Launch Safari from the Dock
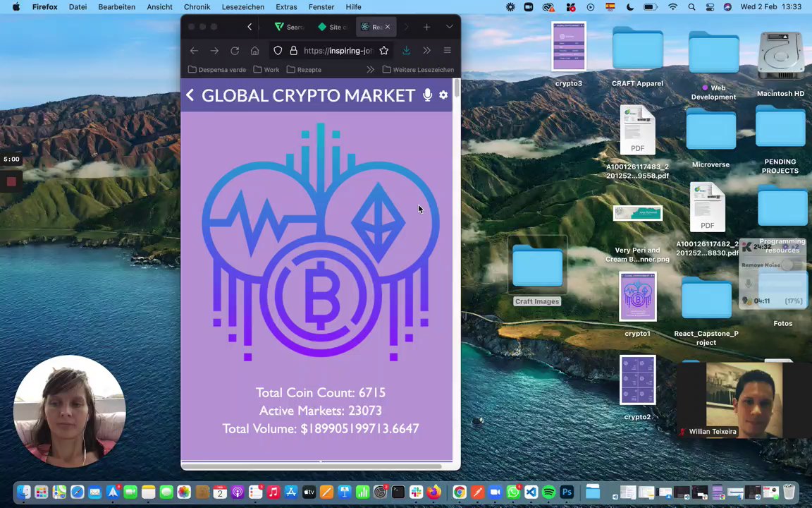This screenshot has width=812, height=508. click(x=77, y=491)
